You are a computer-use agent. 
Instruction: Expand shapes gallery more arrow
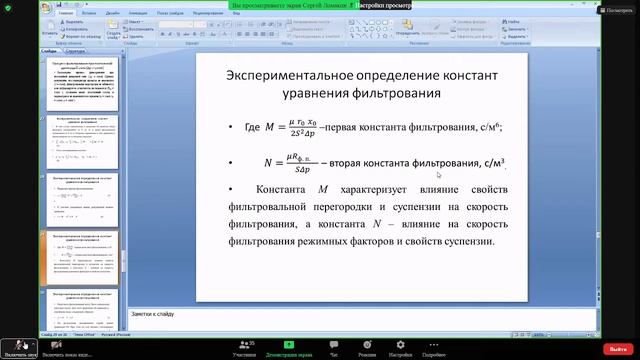[x=391, y=36]
